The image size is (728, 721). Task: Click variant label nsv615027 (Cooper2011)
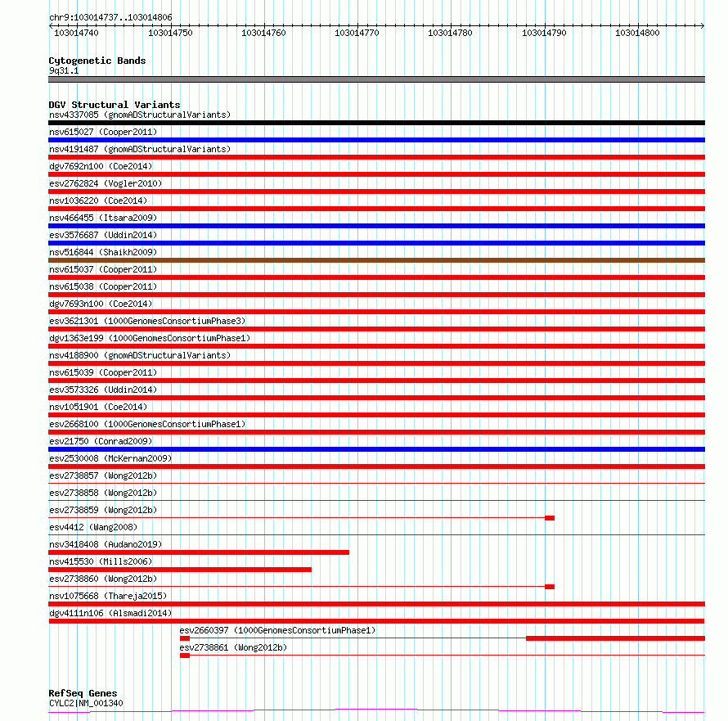tap(103, 132)
